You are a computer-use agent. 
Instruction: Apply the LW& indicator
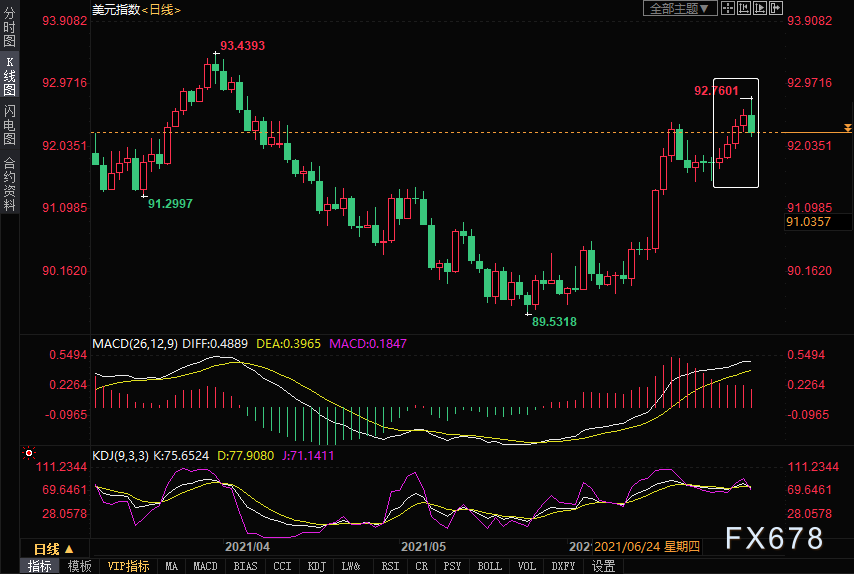point(351,566)
